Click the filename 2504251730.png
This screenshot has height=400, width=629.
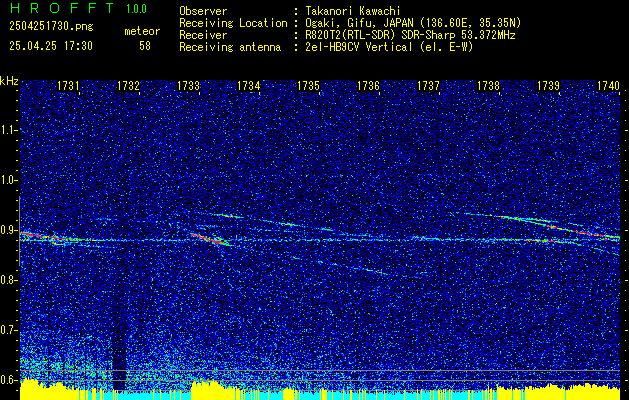coord(51,27)
